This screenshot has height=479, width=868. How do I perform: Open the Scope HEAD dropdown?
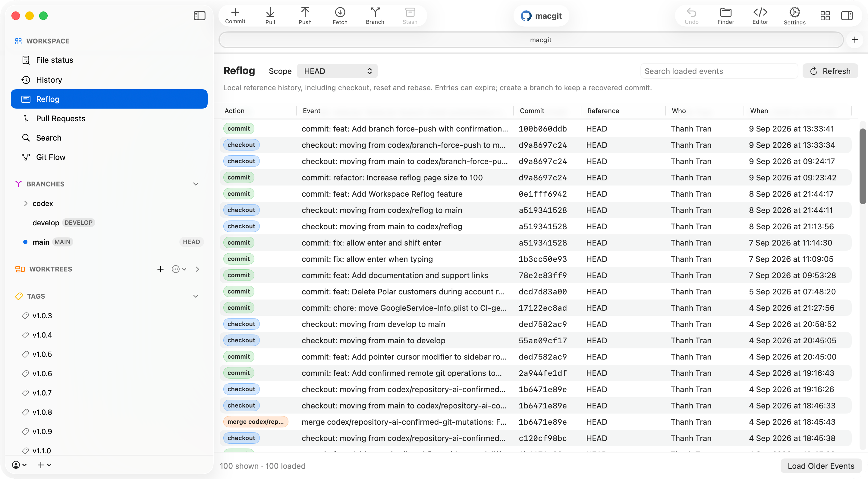(x=337, y=71)
